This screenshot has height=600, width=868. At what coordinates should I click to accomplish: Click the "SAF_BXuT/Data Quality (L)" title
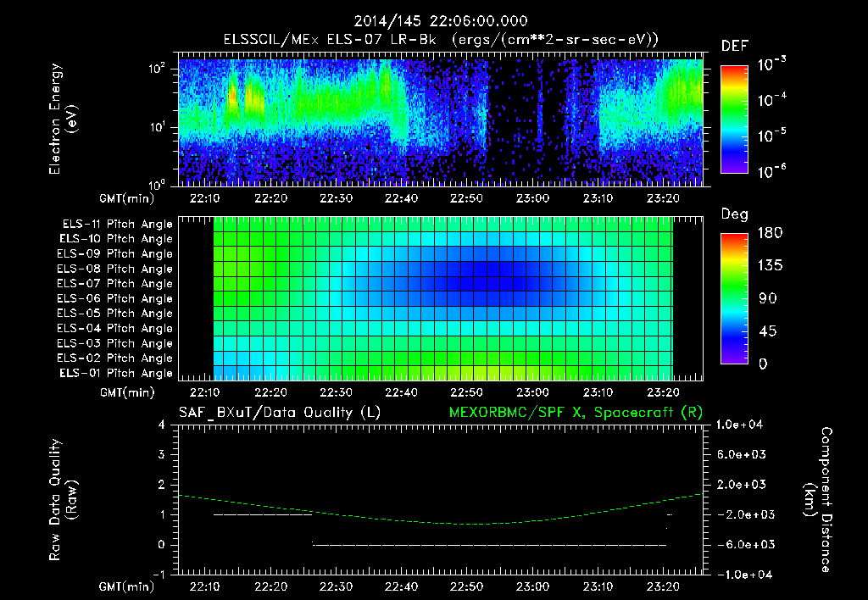(280, 413)
